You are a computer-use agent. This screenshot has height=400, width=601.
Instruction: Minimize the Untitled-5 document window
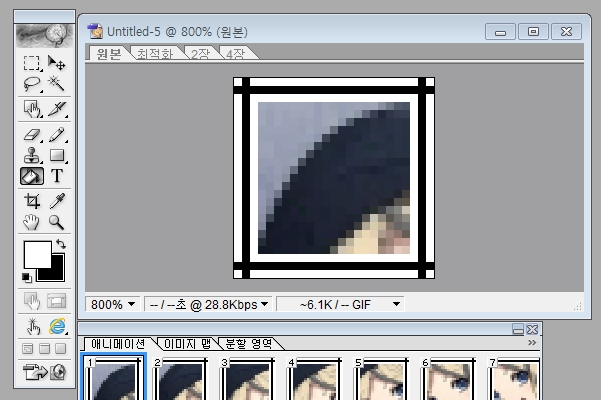tap(500, 32)
